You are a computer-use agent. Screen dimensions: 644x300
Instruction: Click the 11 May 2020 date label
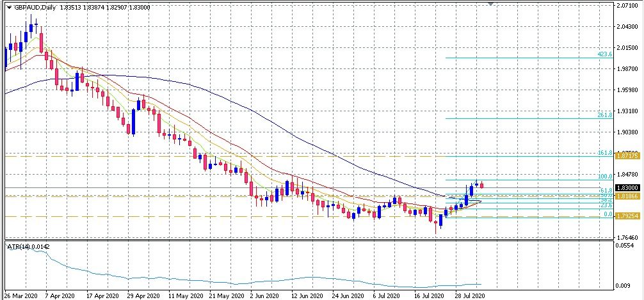[186, 296]
